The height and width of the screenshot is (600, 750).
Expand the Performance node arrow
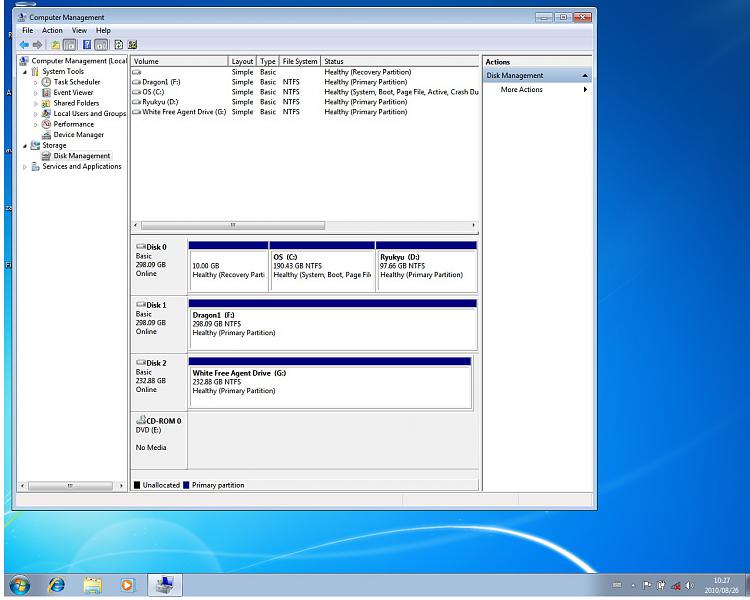click(35, 124)
